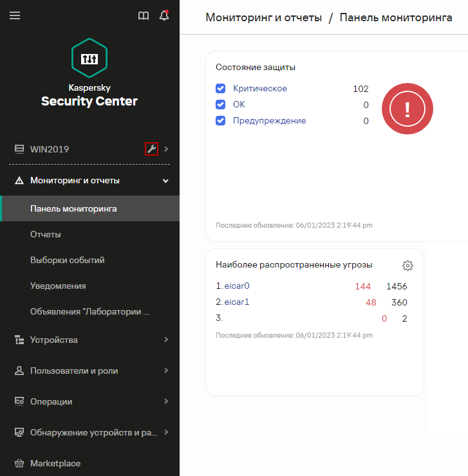Open the eicar0 threat link
Viewport: 468px width, 476px height.
tap(237, 286)
